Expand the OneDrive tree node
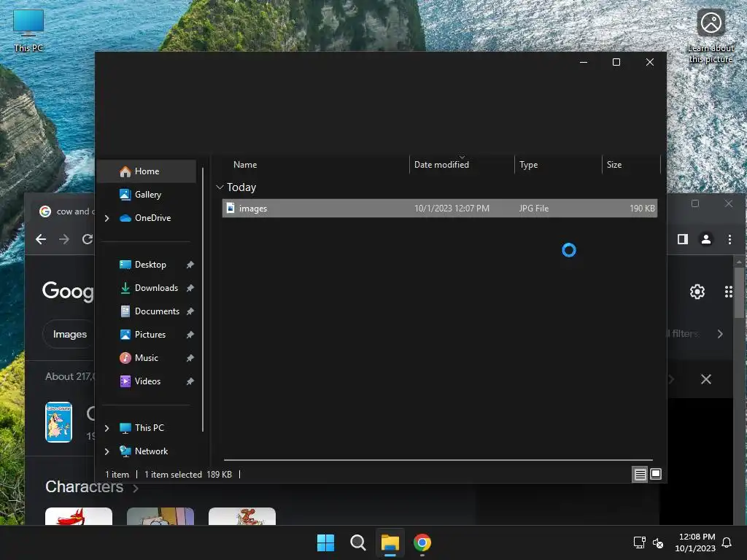 click(107, 218)
